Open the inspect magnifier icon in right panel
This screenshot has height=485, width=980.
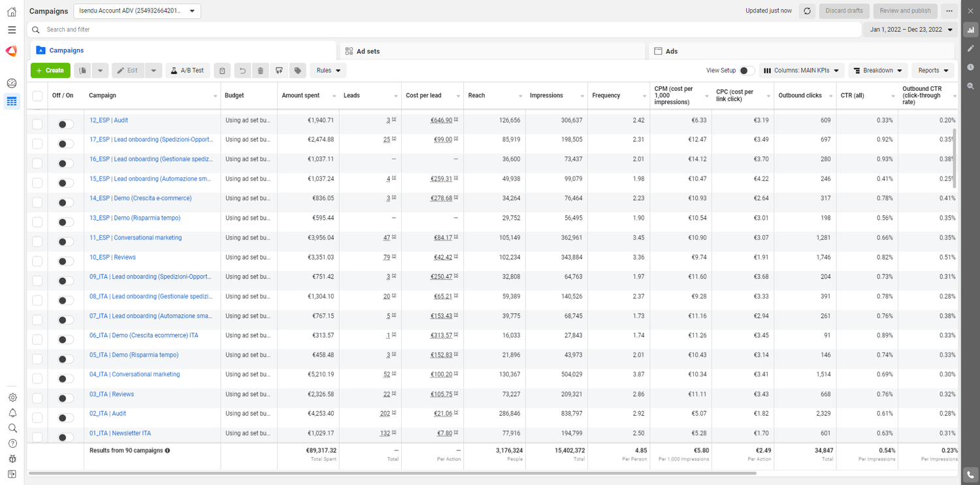pyautogui.click(x=971, y=86)
